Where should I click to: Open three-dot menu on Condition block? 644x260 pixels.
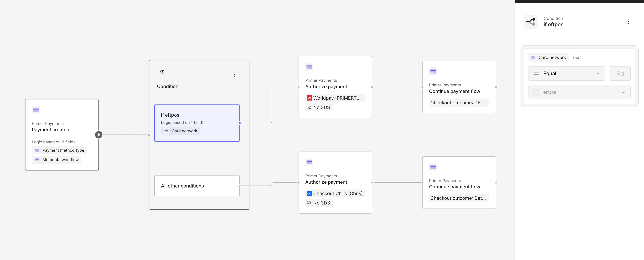click(x=234, y=75)
